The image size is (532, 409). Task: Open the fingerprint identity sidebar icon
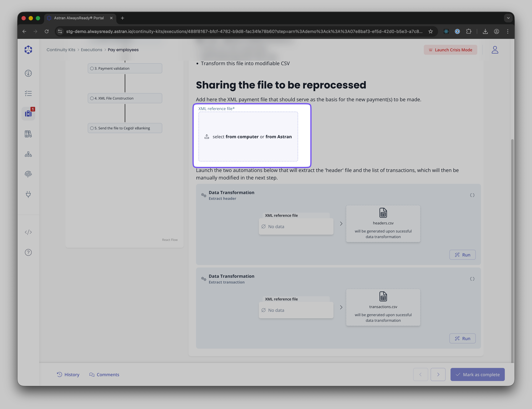tap(28, 174)
